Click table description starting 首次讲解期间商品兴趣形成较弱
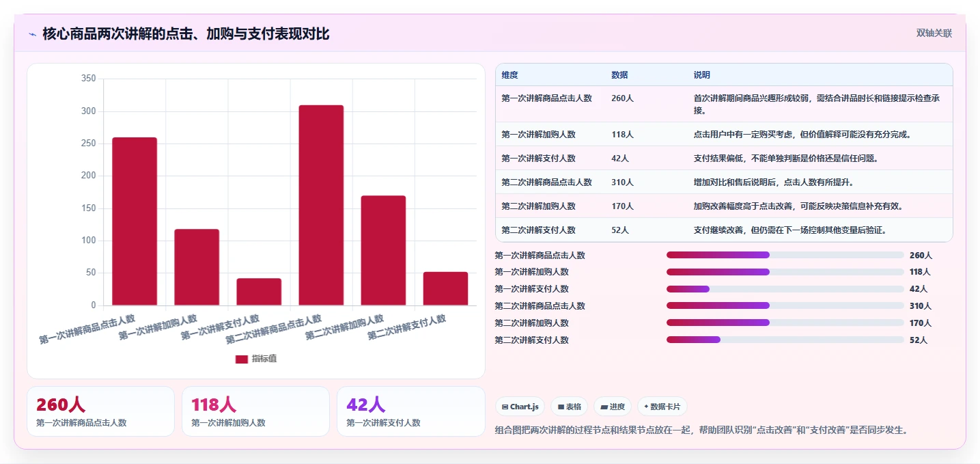 click(x=817, y=104)
